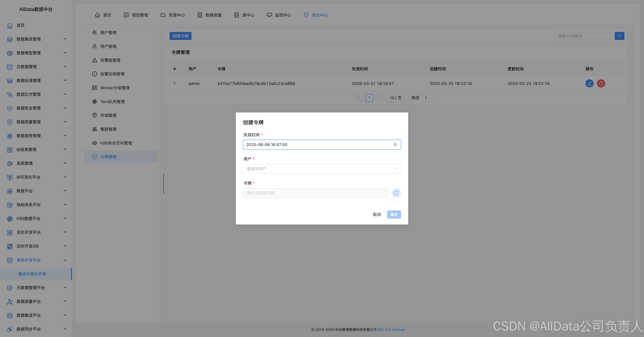Expand 数据同步平台 chevron

65,329
